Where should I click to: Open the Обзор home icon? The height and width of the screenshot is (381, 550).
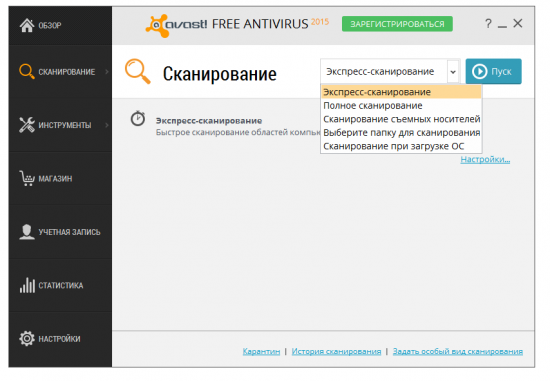pos(27,25)
